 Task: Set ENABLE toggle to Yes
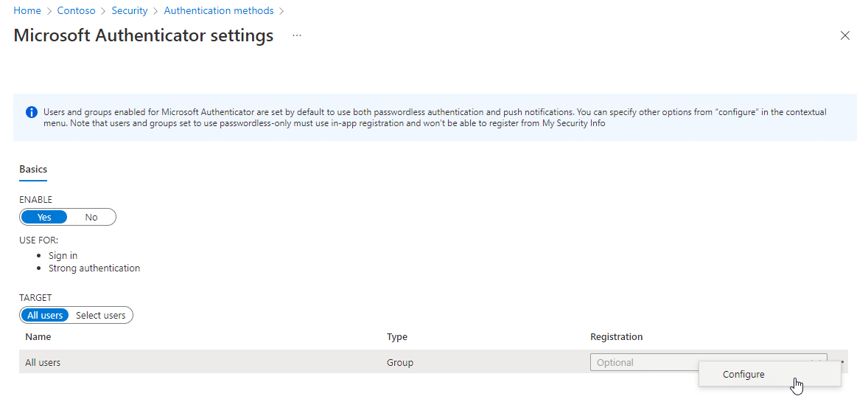coord(44,217)
